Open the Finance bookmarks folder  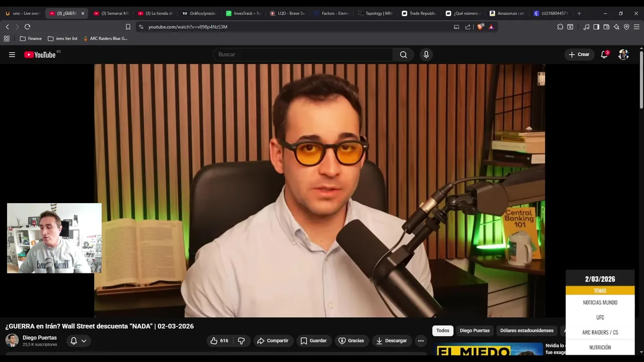pos(31,38)
